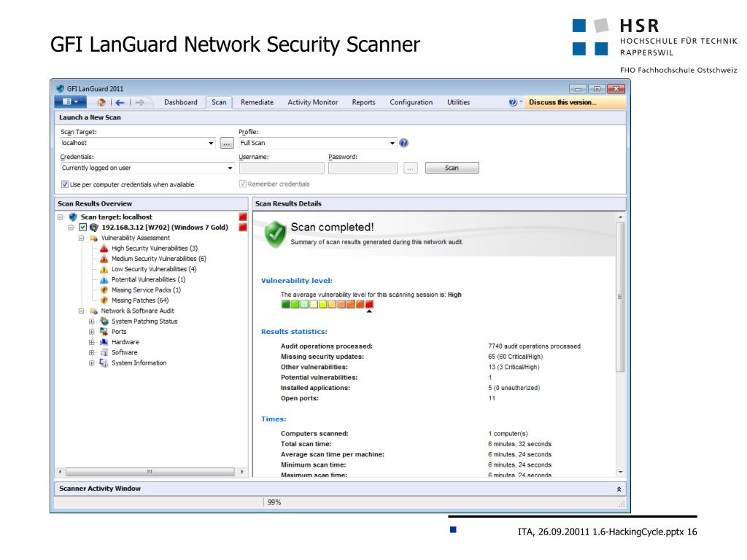The height and width of the screenshot is (560, 747).
Task: Select High Security Vulnerabilities (3)
Action: (x=155, y=249)
